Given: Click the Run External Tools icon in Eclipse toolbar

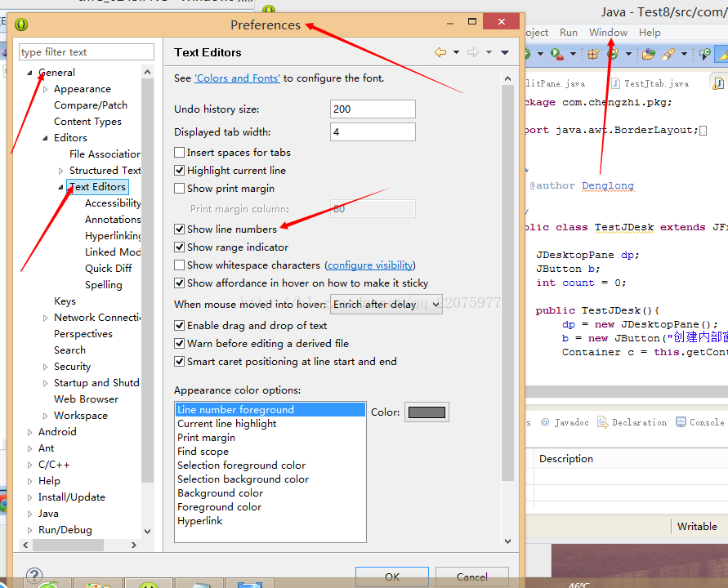Looking at the screenshot, I should (556, 54).
